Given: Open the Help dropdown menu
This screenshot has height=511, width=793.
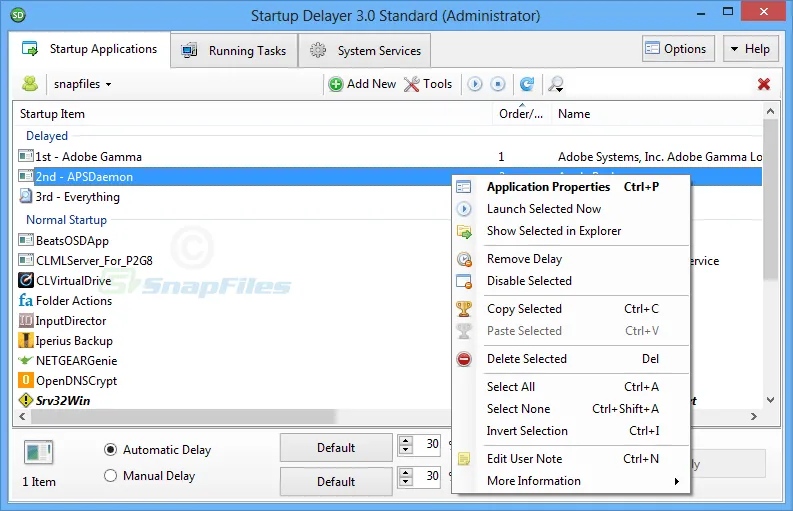Looking at the screenshot, I should click(750, 49).
